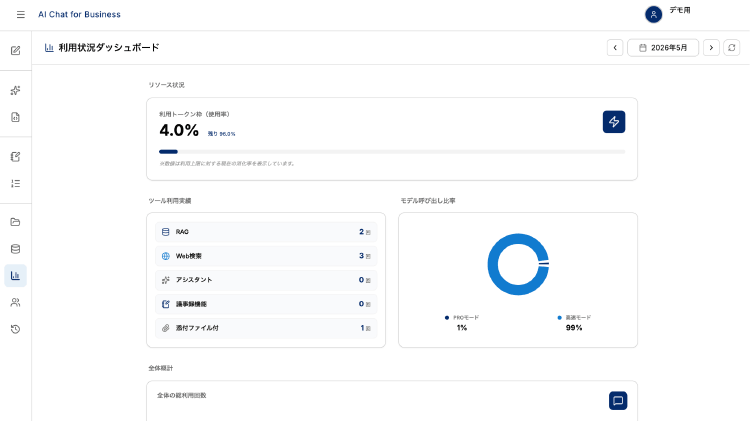Image resolution: width=750 pixels, height=421 pixels.
Task: Open the numbered list sidebar icon
Action: pyautogui.click(x=15, y=184)
